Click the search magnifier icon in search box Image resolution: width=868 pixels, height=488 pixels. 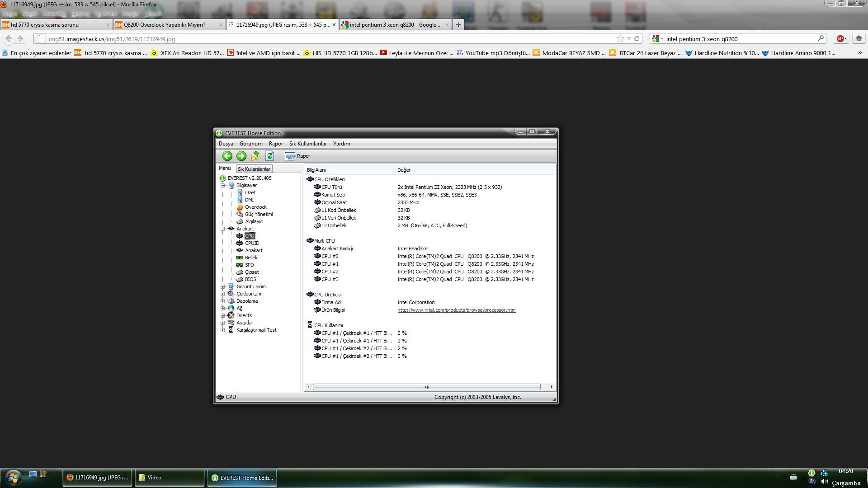(x=821, y=39)
